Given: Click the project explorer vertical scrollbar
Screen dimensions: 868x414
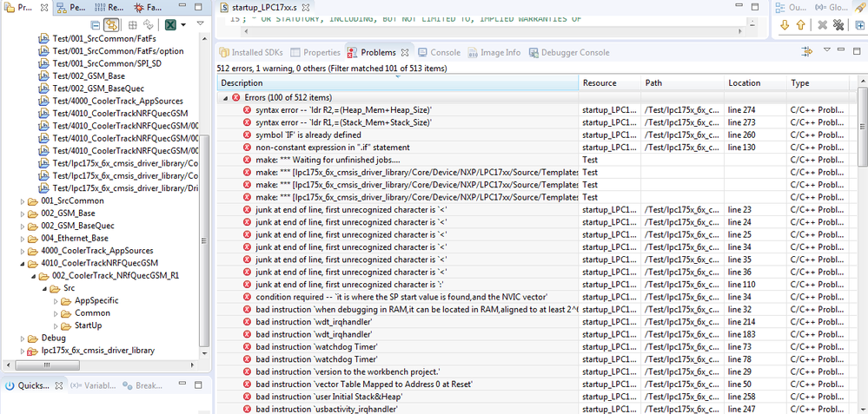Looking at the screenshot, I should [203, 243].
